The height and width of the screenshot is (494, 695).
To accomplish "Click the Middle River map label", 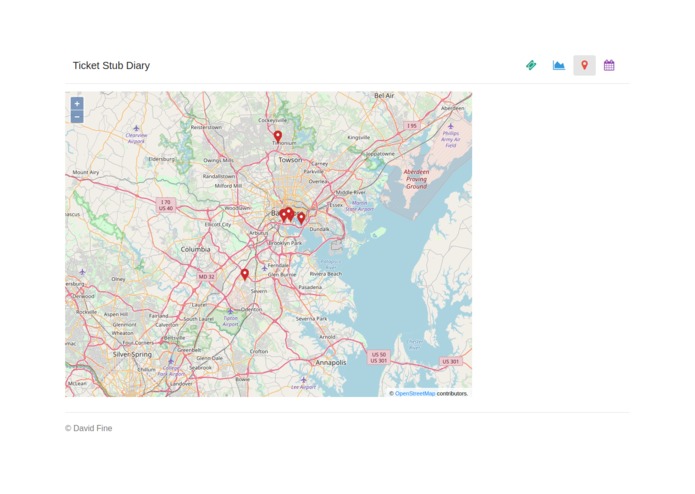I will point(351,192).
